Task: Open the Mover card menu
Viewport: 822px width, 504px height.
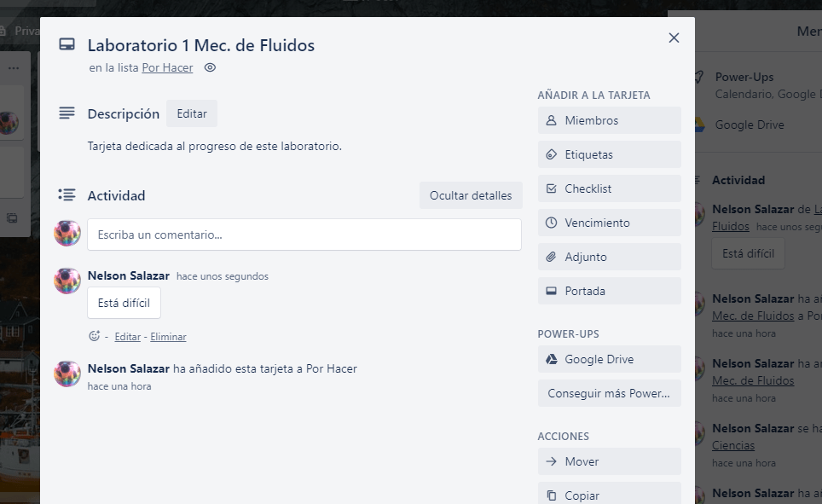Action: (609, 461)
